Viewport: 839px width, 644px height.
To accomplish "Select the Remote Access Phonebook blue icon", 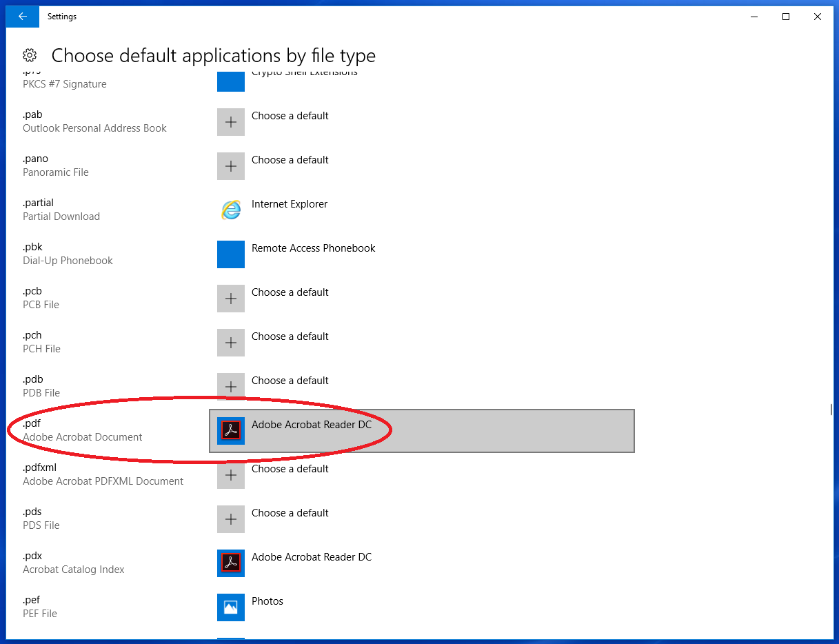I will 231,254.
